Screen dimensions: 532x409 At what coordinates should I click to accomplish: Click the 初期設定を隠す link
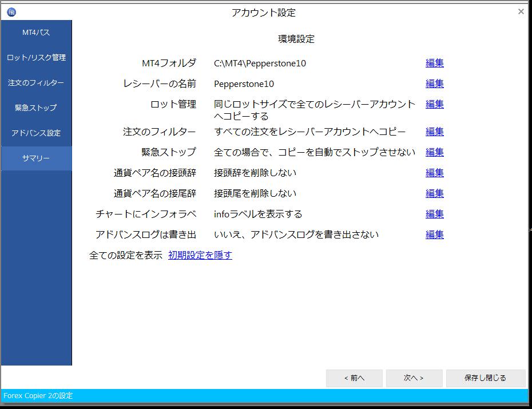[200, 256]
